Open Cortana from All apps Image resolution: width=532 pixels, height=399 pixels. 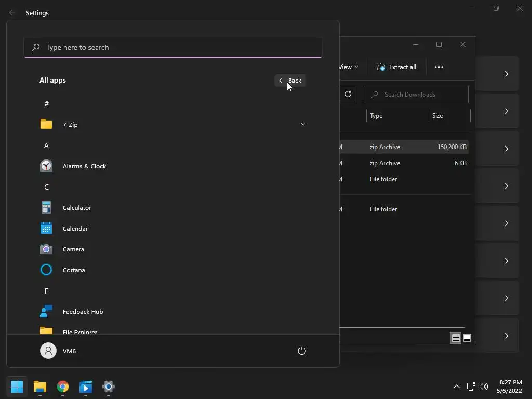click(x=172, y=270)
